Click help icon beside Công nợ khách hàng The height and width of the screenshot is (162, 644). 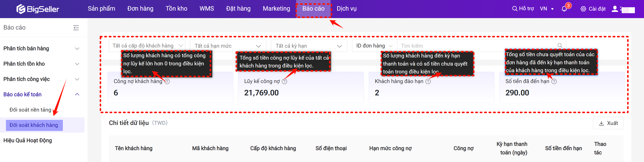point(167,82)
